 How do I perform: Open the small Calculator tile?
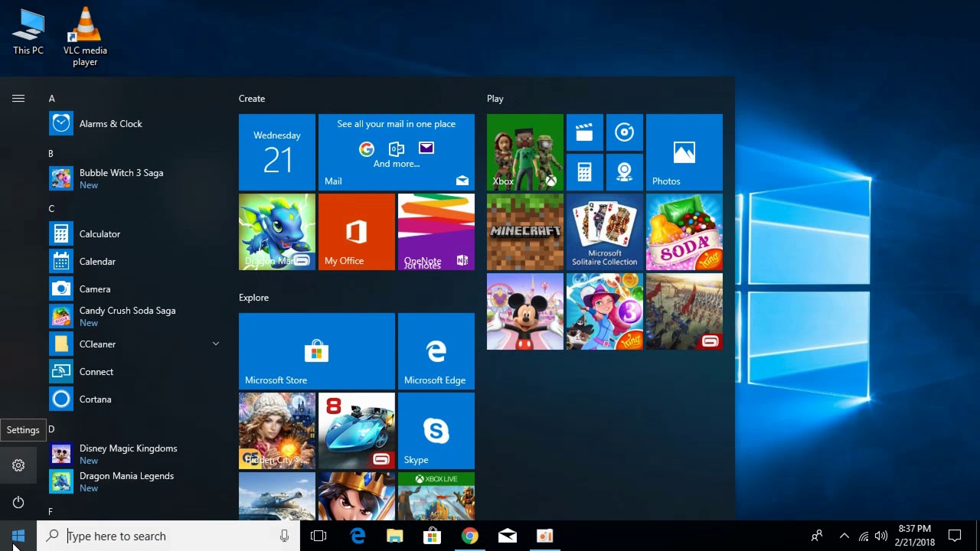pyautogui.click(x=585, y=172)
